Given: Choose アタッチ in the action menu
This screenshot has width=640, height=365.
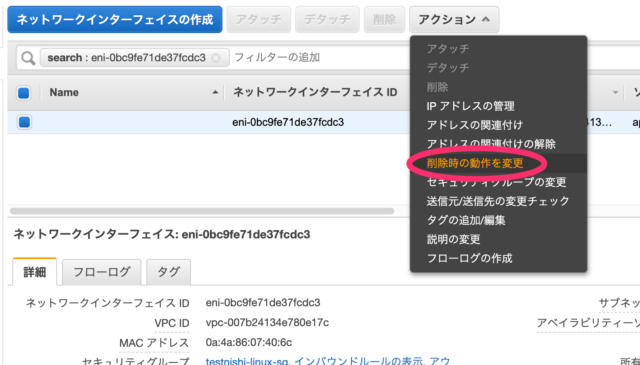Looking at the screenshot, I should [448, 49].
